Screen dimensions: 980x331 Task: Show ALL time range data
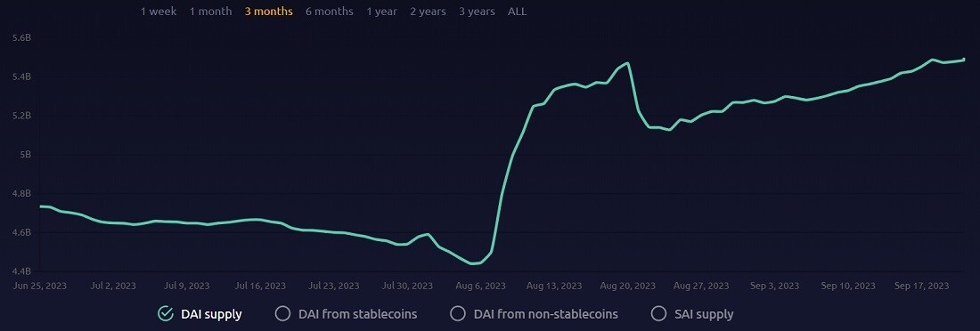coord(517,12)
